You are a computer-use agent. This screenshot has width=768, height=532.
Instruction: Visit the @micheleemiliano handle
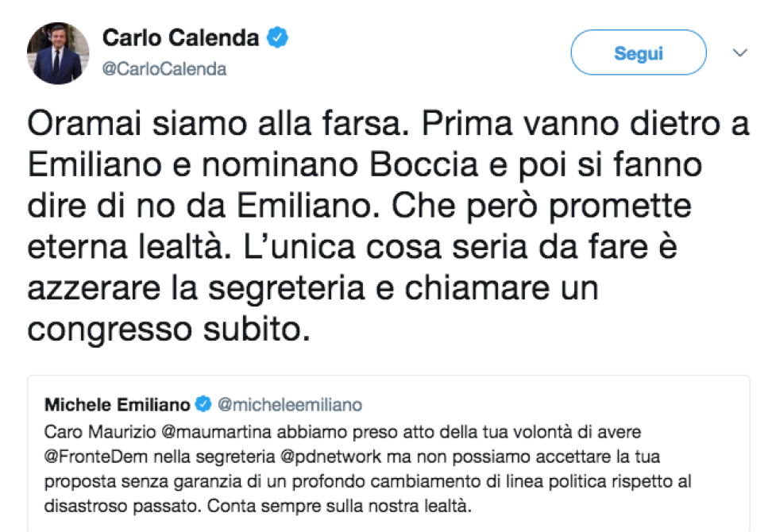click(289, 405)
